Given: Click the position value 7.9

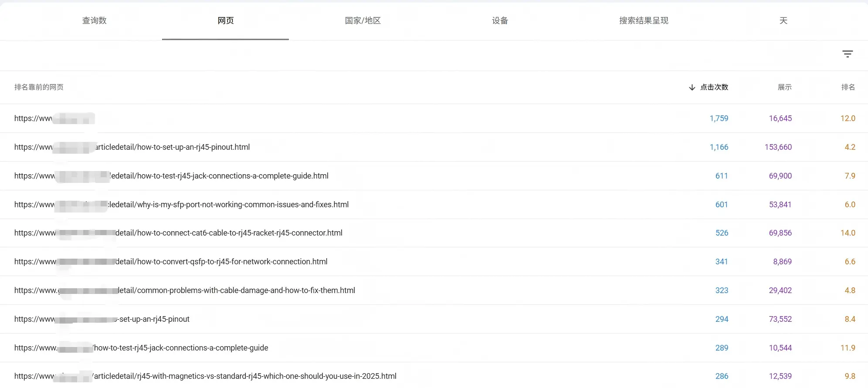Looking at the screenshot, I should [x=850, y=176].
